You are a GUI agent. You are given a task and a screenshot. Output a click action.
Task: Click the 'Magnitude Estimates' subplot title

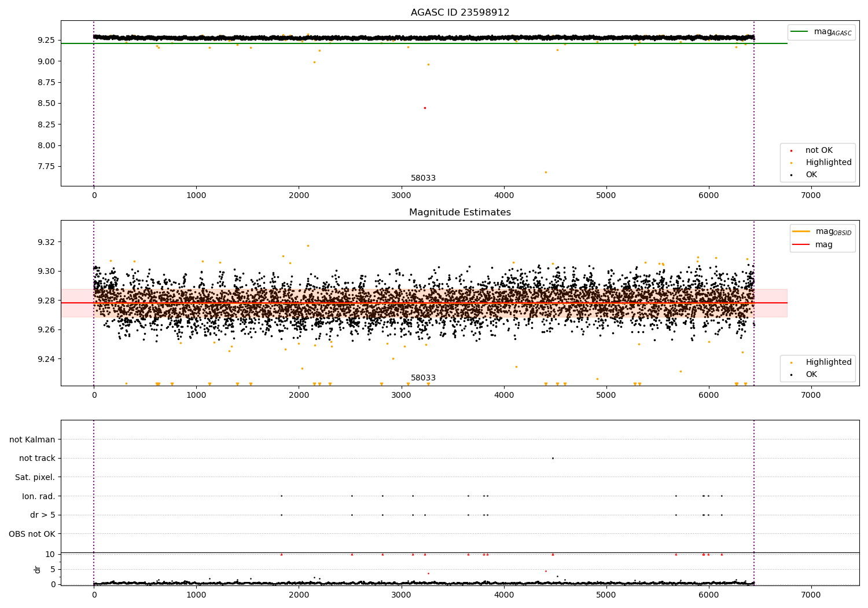coord(460,213)
